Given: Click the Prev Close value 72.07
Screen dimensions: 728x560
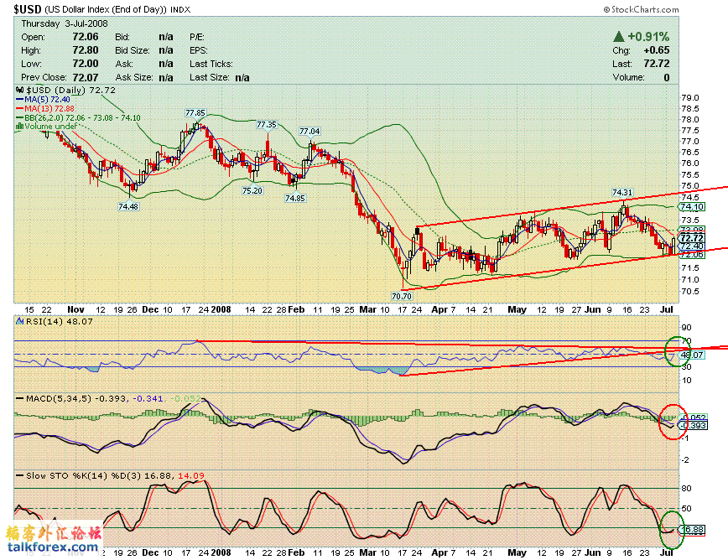Looking at the screenshot, I should [86, 77].
